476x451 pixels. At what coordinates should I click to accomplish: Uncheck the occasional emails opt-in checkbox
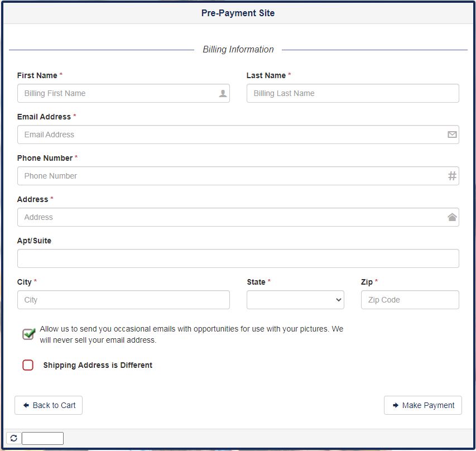pos(28,334)
